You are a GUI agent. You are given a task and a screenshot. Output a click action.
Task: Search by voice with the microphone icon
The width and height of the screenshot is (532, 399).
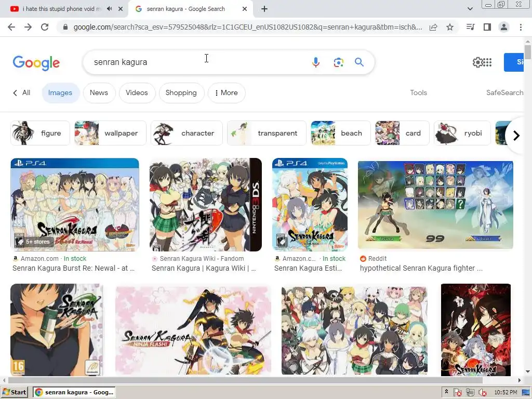point(315,62)
